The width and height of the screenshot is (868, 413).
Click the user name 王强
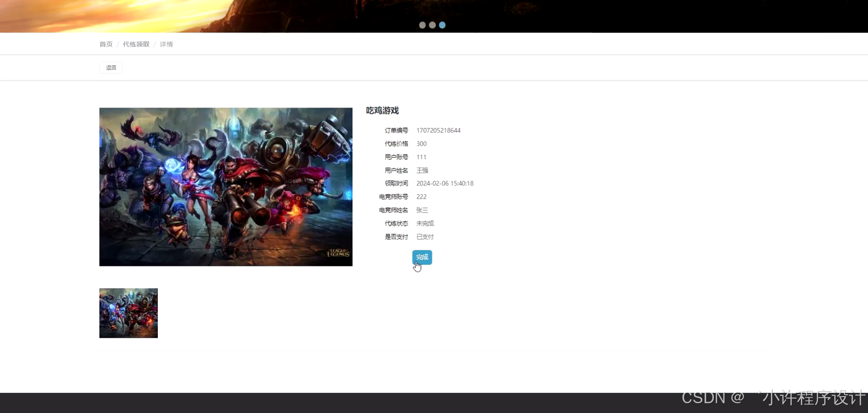click(422, 171)
